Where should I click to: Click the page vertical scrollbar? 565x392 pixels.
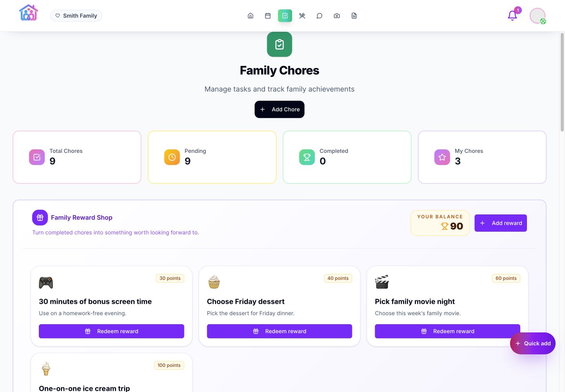click(x=562, y=82)
